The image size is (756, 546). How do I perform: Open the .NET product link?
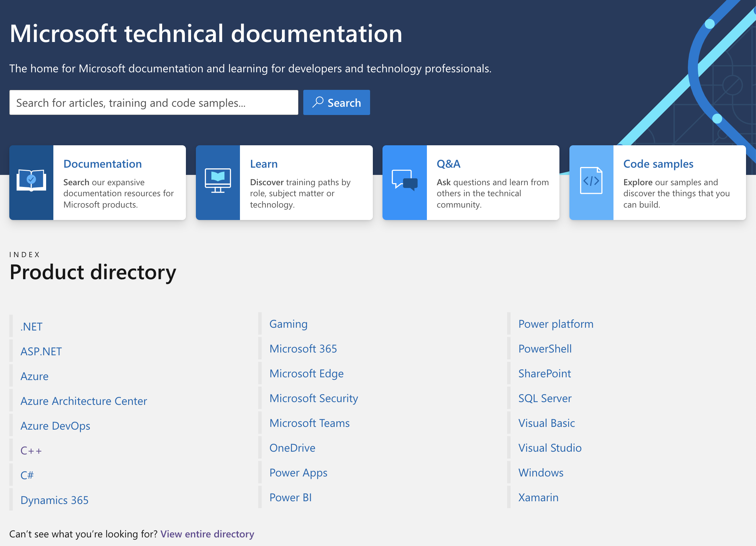coord(31,326)
